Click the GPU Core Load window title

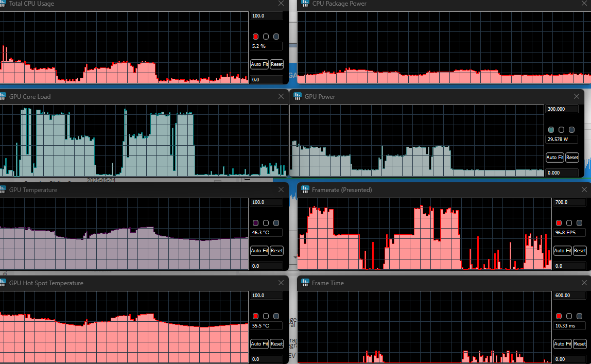(30, 96)
